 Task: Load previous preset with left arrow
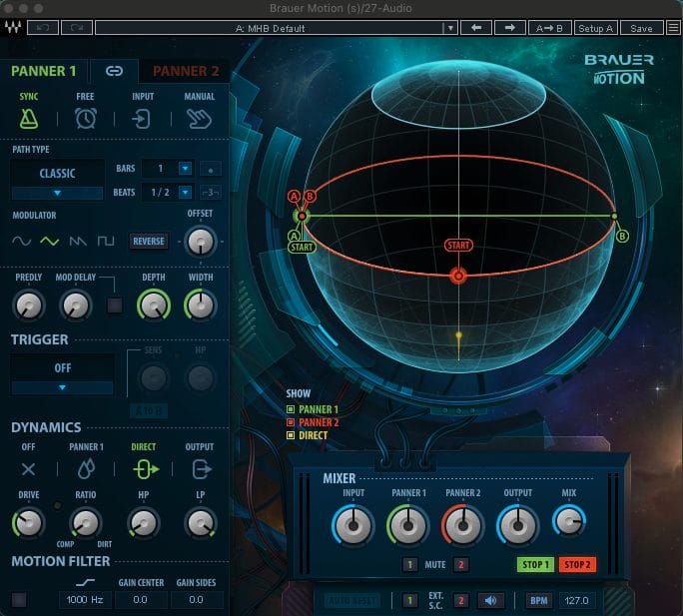pyautogui.click(x=476, y=28)
